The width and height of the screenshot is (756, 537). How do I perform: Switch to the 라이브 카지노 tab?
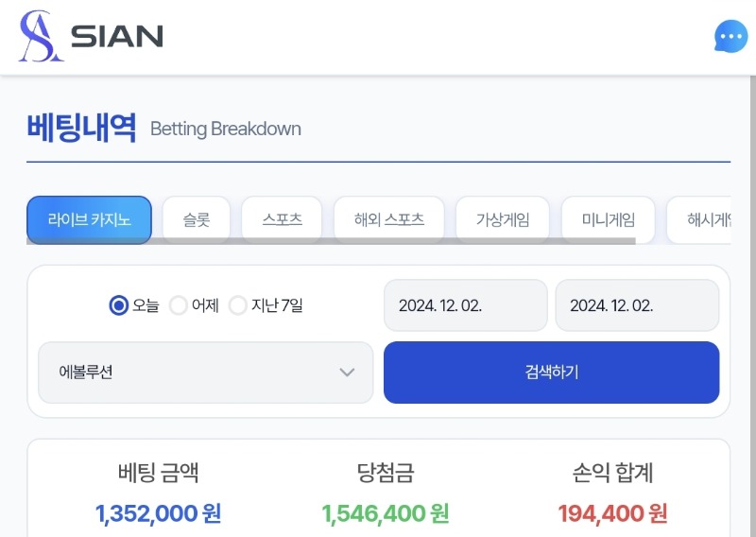coord(89,220)
